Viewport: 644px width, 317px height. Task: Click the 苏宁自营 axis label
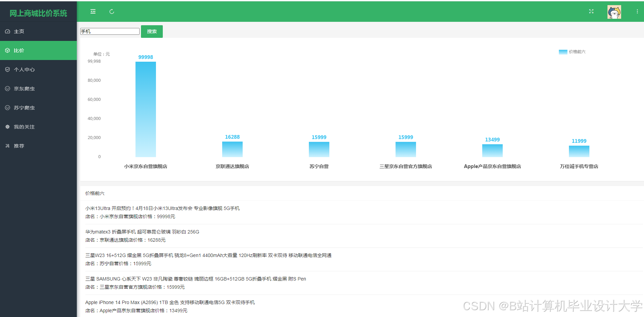click(319, 166)
